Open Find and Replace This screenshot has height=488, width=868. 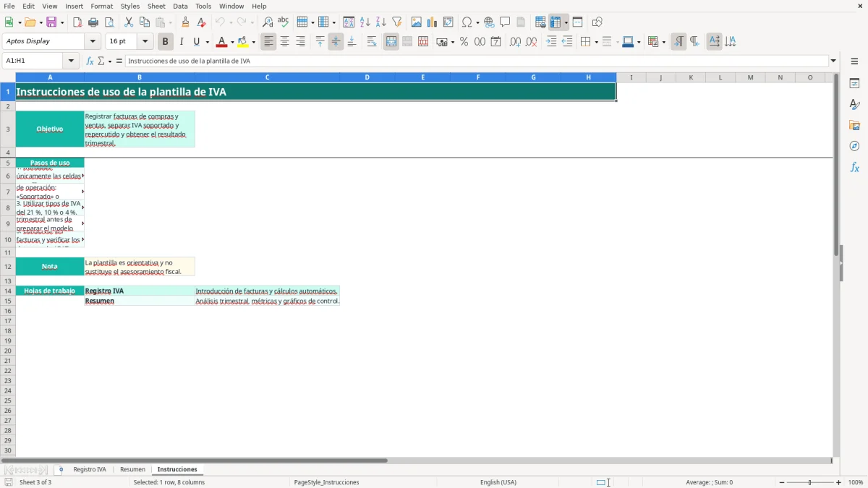268,22
